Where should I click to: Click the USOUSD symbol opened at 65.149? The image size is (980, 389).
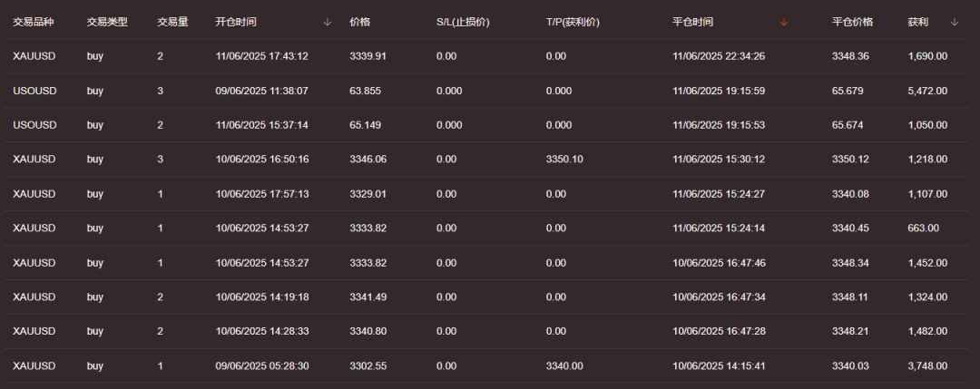pos(34,125)
